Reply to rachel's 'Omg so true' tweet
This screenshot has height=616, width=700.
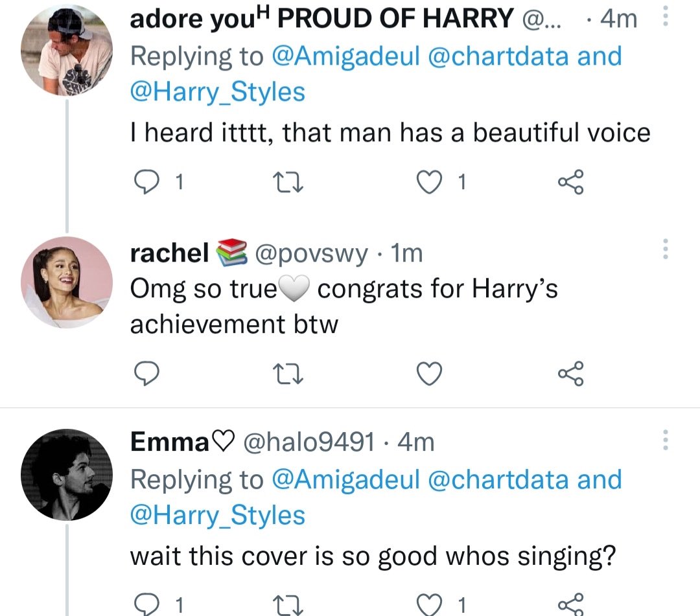point(146,373)
